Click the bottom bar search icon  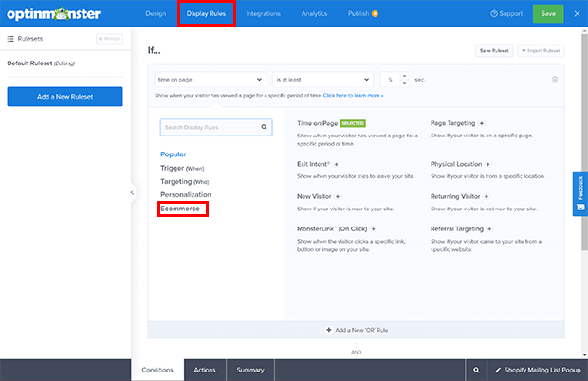(x=476, y=370)
